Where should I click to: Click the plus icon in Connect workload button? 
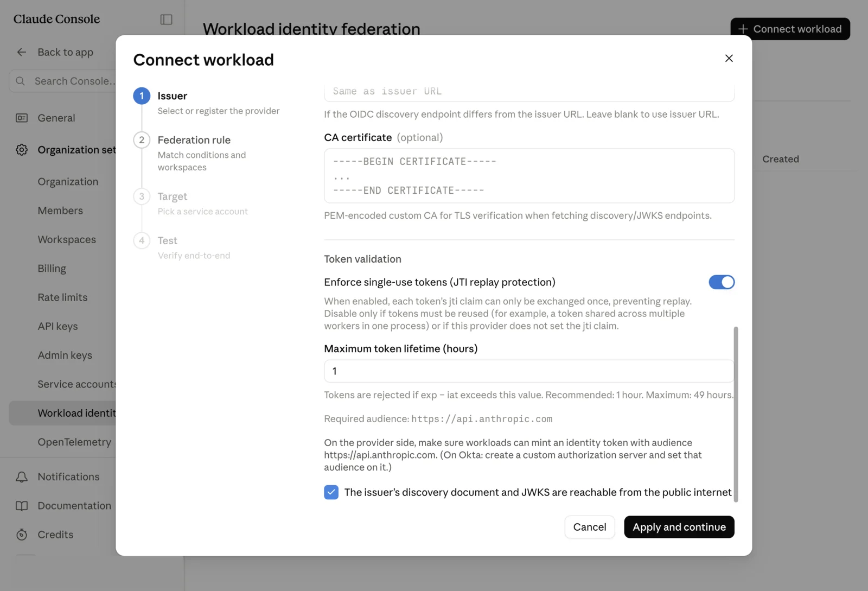tap(743, 29)
